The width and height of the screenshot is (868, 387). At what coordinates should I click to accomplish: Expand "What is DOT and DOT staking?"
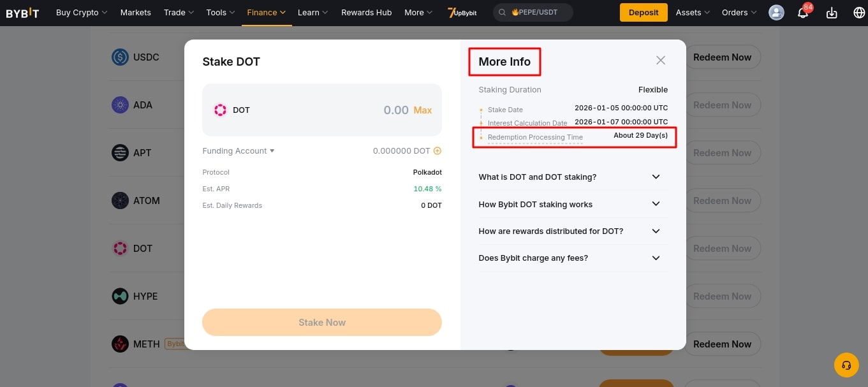click(x=656, y=177)
